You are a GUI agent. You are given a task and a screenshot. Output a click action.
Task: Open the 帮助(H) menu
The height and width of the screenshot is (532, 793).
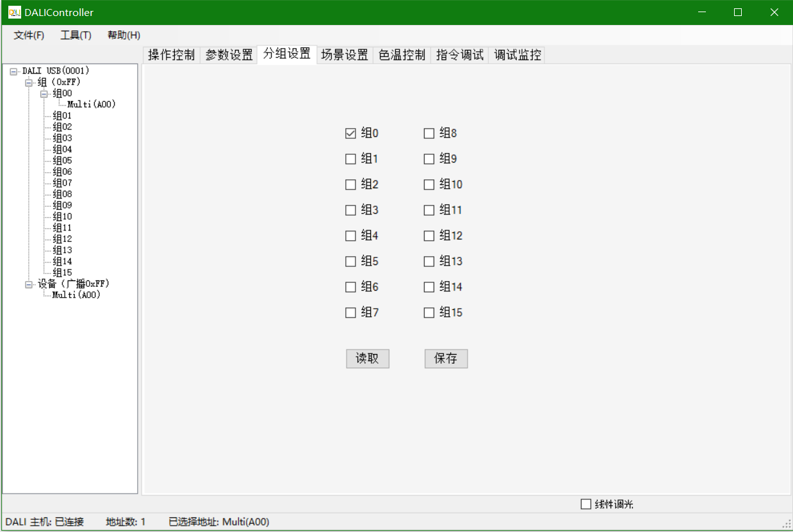click(124, 35)
